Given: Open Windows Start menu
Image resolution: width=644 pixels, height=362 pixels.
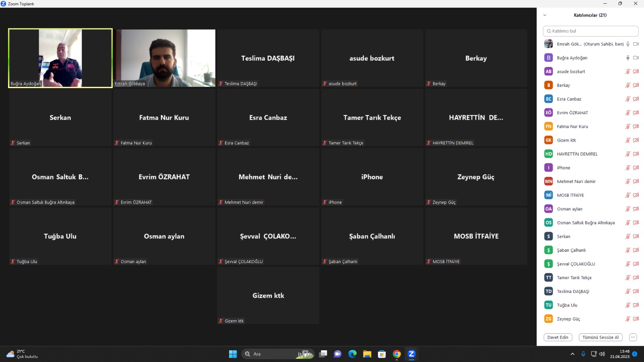Looking at the screenshot, I should click(x=233, y=354).
